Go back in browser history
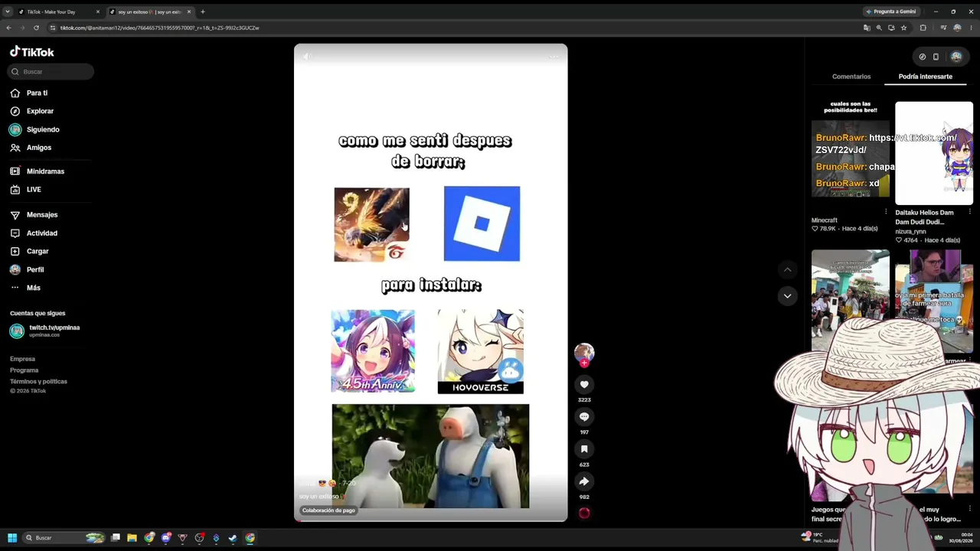Image resolution: width=980 pixels, height=551 pixels. pyautogui.click(x=8, y=28)
